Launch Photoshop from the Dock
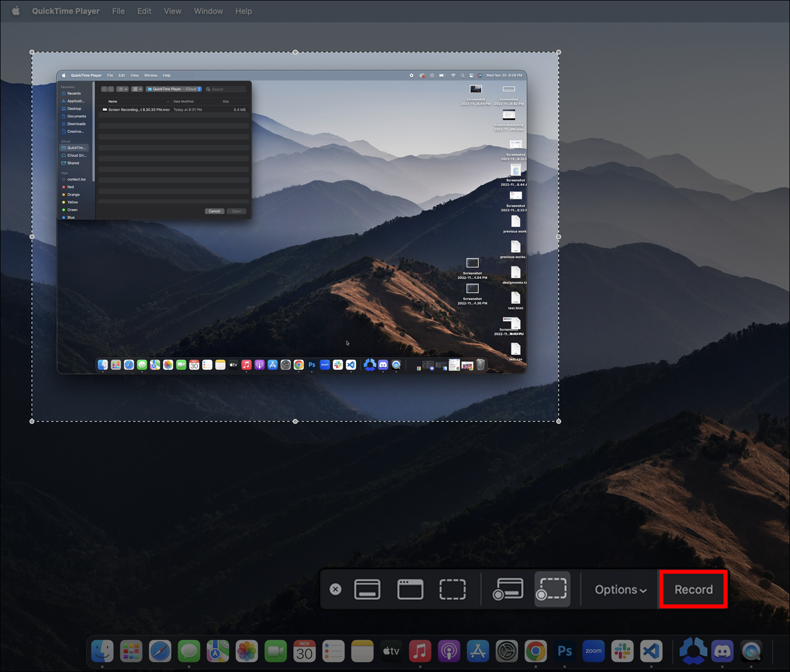 (x=564, y=651)
